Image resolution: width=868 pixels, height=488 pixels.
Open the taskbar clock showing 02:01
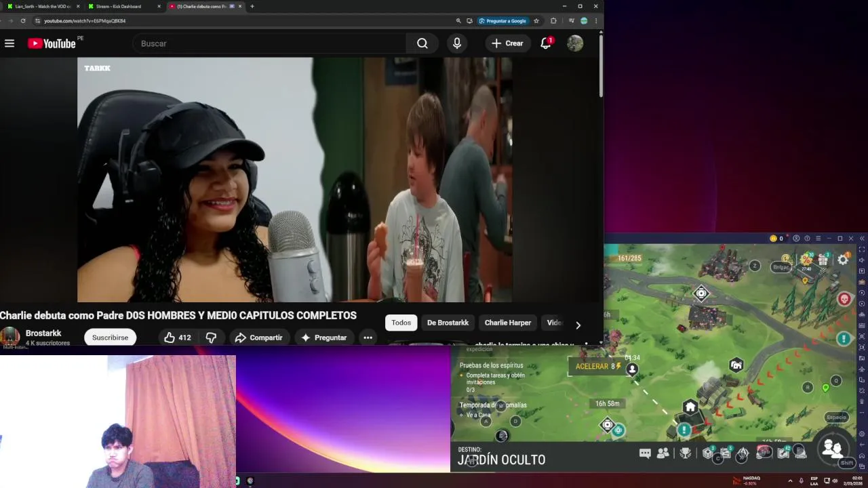tap(853, 481)
